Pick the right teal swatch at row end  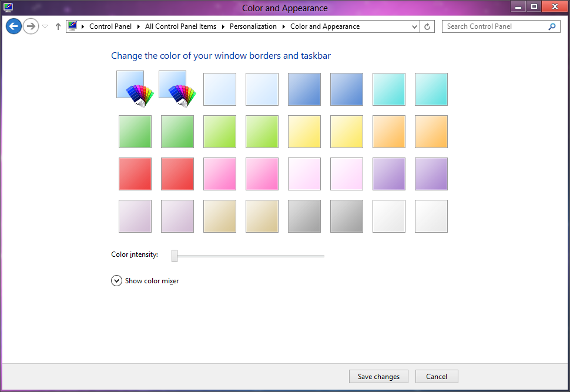(431, 89)
